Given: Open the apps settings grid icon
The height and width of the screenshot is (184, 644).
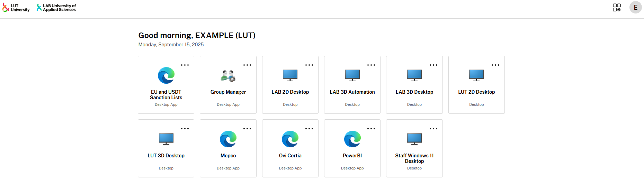Looking at the screenshot, I should coord(617,8).
